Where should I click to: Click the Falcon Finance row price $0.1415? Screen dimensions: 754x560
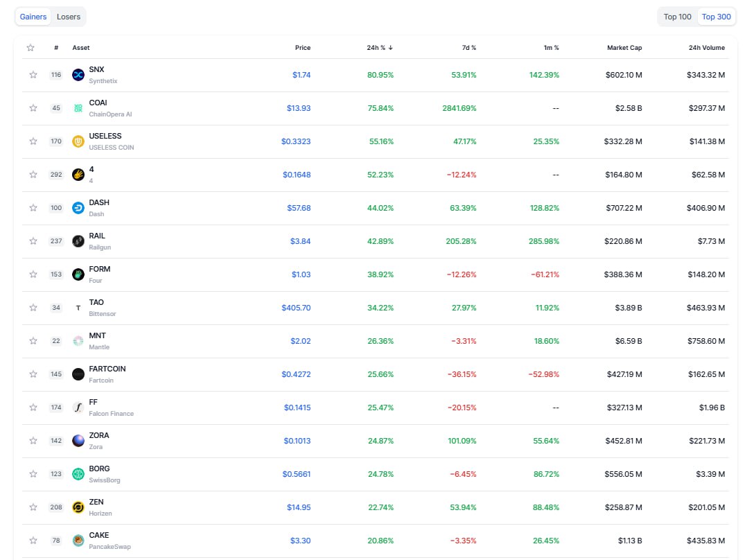click(x=297, y=408)
